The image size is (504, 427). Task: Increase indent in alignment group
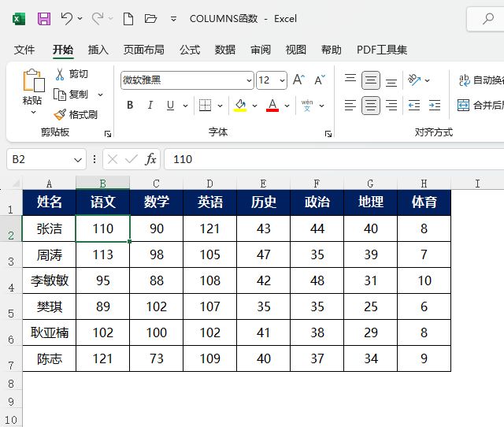click(435, 105)
